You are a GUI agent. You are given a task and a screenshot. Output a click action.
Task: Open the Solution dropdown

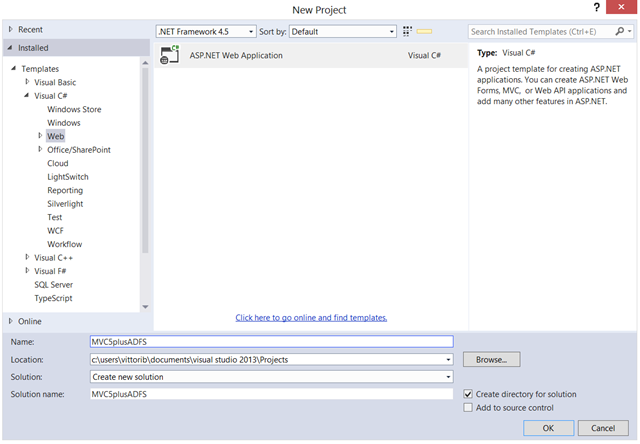(x=448, y=377)
